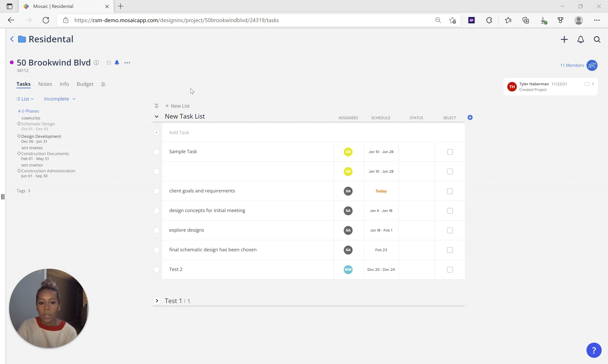Open the tab settings sliders icon
Image resolution: width=608 pixels, height=364 pixels.
point(103,84)
